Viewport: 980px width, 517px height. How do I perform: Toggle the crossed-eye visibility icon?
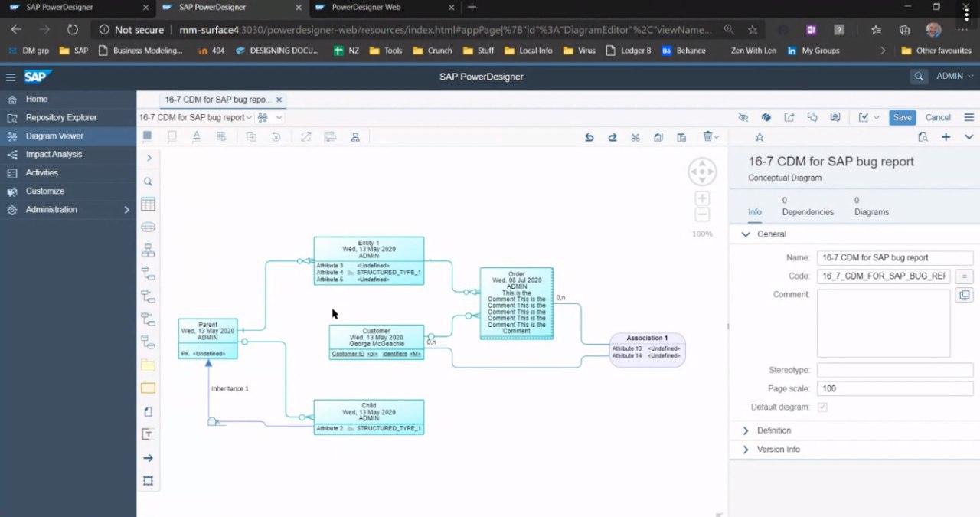(743, 117)
